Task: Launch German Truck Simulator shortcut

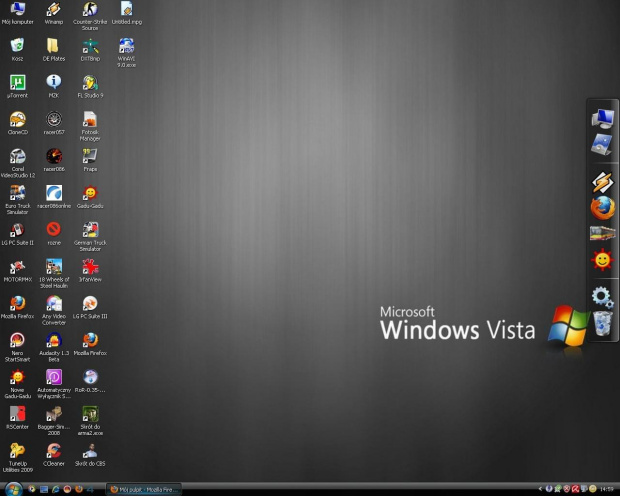Action: [90, 237]
